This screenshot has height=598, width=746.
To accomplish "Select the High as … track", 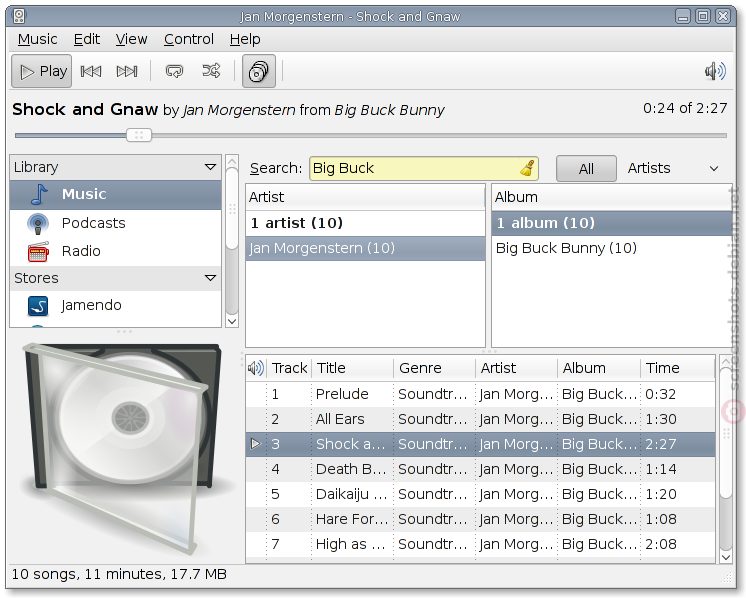I will pos(481,545).
